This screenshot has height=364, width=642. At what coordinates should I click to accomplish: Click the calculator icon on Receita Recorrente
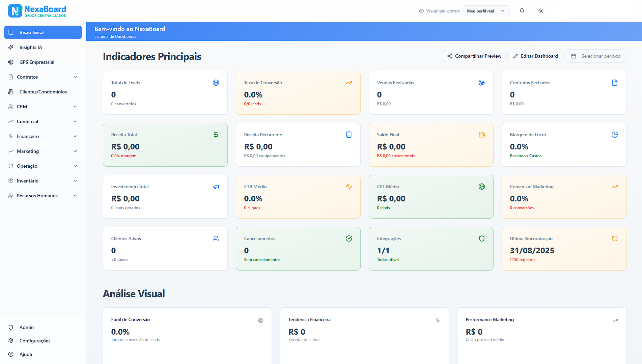(349, 134)
